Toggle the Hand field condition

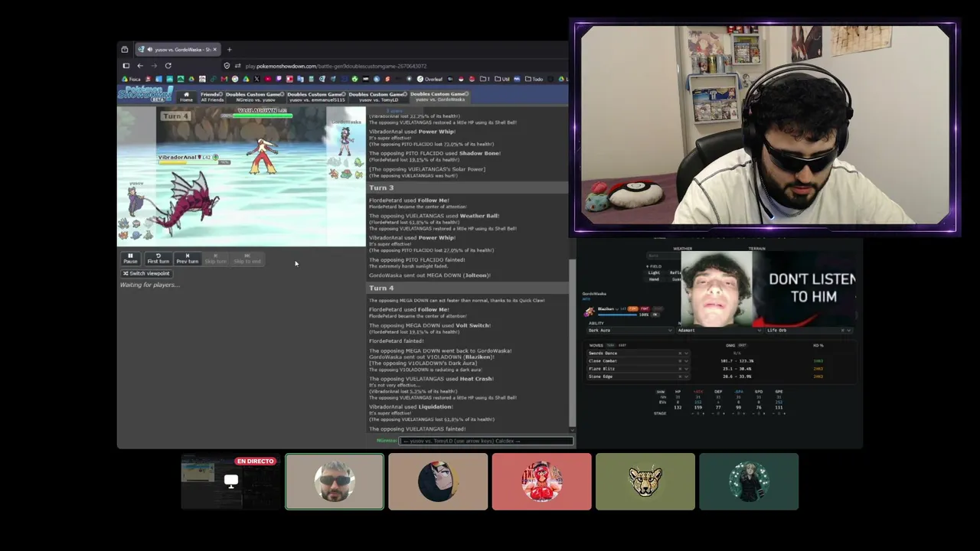(654, 279)
